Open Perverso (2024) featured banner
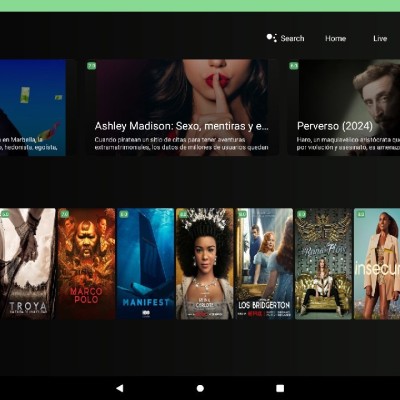 coord(344,107)
